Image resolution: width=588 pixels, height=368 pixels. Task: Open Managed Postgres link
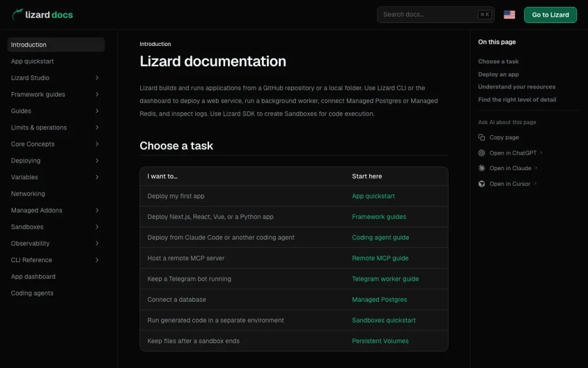click(x=379, y=299)
